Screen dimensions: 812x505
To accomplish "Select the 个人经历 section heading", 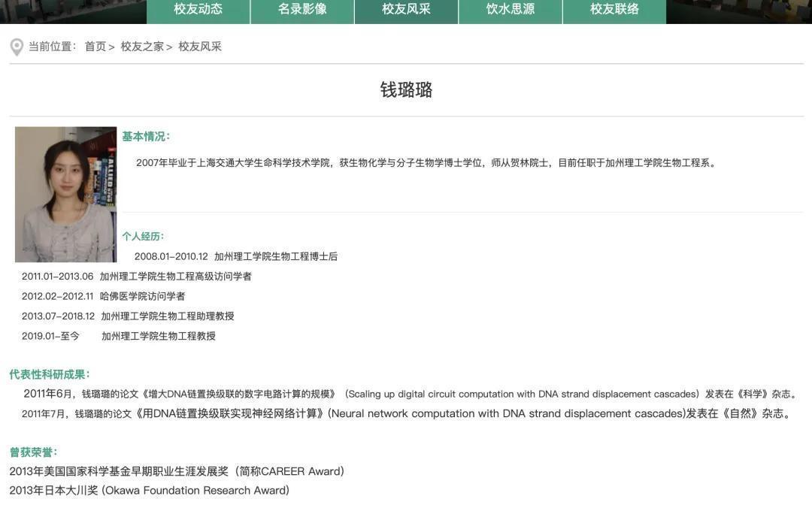I will pyautogui.click(x=143, y=237).
